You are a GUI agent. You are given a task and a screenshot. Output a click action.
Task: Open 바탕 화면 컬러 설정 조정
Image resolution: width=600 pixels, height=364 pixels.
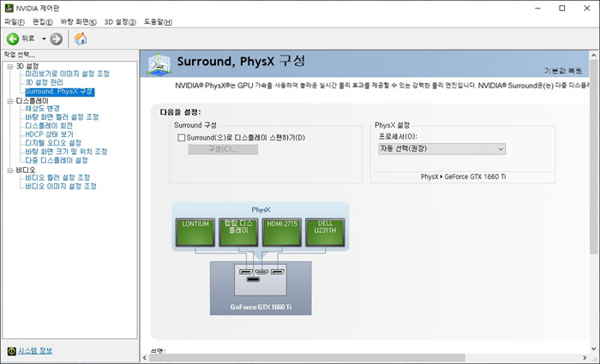(x=62, y=117)
